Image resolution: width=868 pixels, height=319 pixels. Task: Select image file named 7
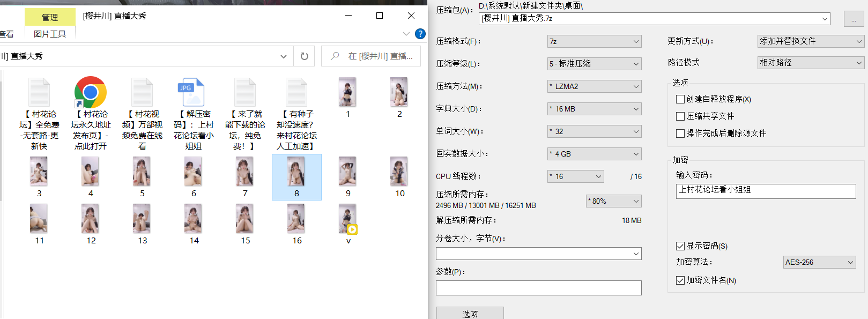245,177
